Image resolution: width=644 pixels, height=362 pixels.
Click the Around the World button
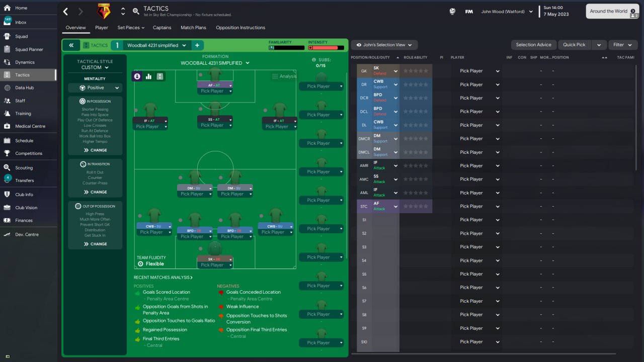pyautogui.click(x=612, y=11)
